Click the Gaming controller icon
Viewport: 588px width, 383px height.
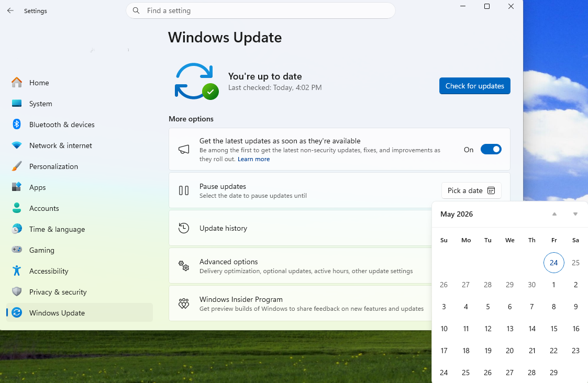tap(17, 250)
